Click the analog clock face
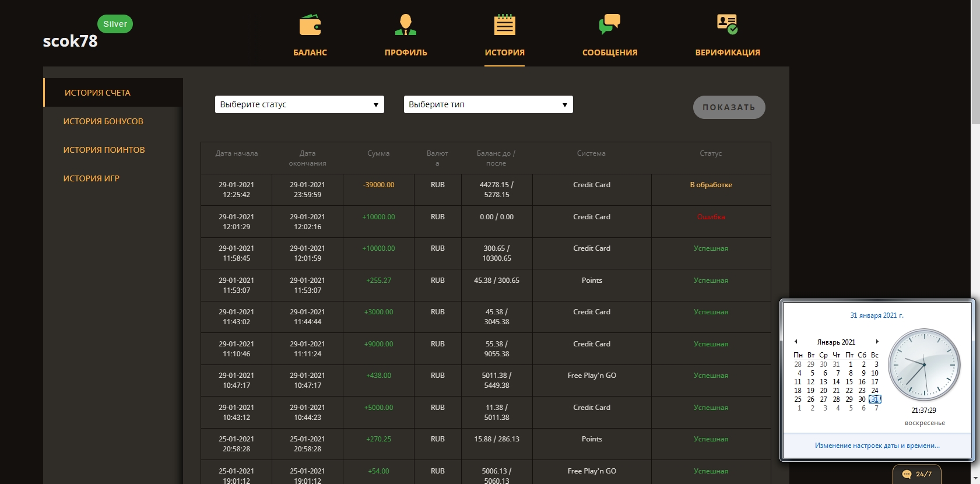Viewport: 980px width, 484px height. (x=924, y=365)
